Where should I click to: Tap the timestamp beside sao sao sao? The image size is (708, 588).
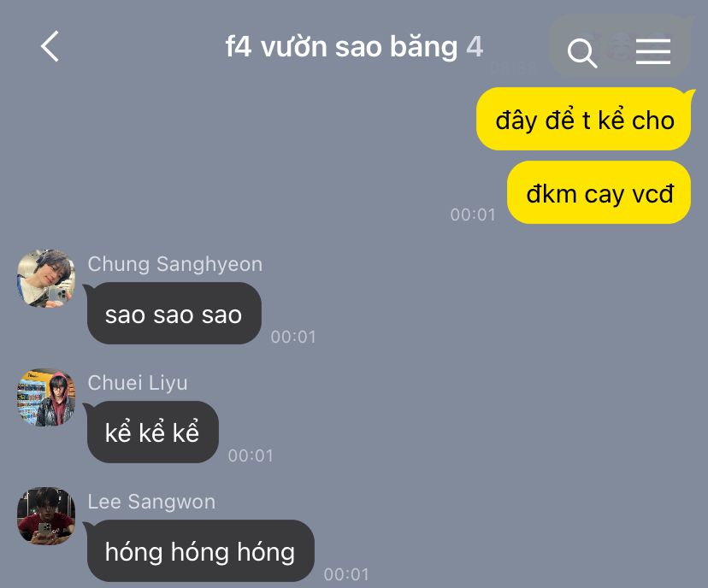293,337
